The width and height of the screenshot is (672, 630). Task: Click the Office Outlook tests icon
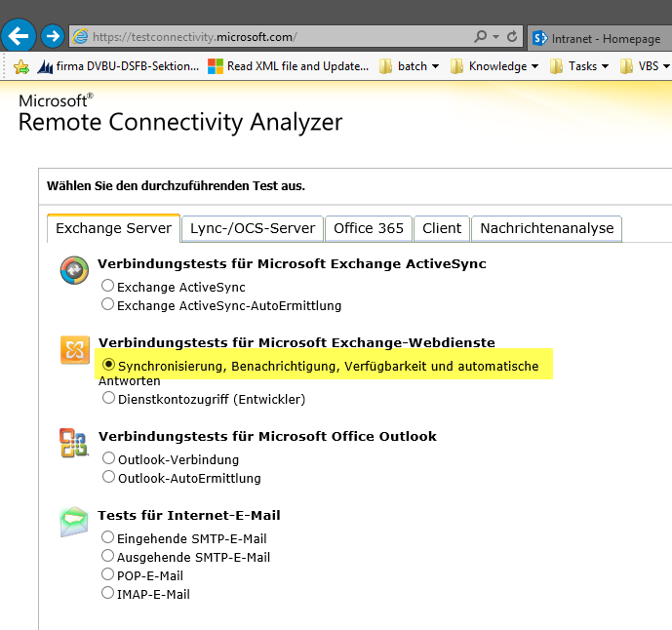(74, 443)
